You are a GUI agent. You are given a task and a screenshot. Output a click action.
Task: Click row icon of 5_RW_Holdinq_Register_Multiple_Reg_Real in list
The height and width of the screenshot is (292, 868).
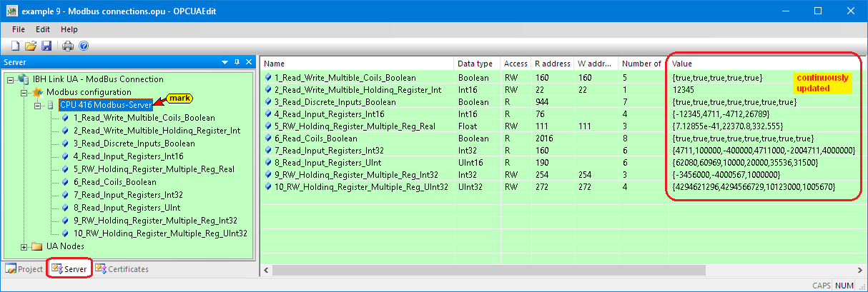[x=267, y=126]
